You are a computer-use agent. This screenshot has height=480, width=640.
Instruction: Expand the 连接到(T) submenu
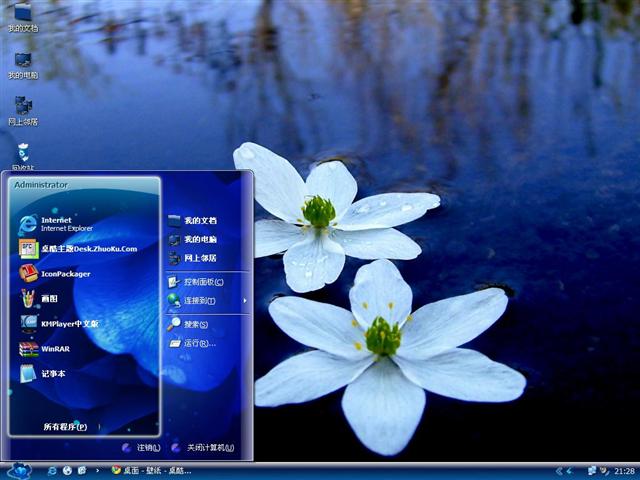point(200,300)
